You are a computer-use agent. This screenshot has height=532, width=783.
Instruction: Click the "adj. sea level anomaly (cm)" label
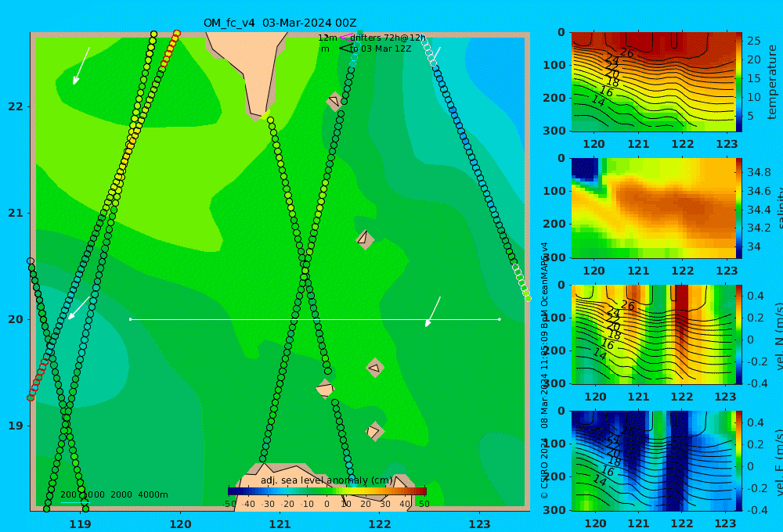point(327,480)
